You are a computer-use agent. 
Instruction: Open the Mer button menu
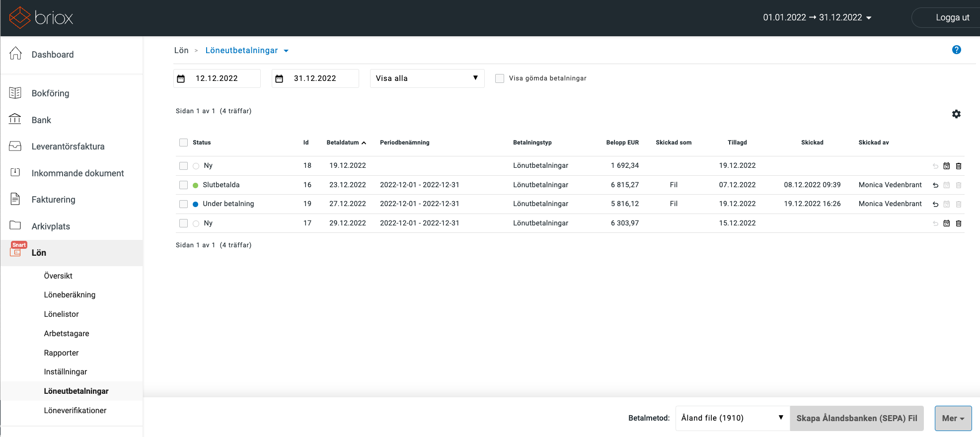[953, 418]
